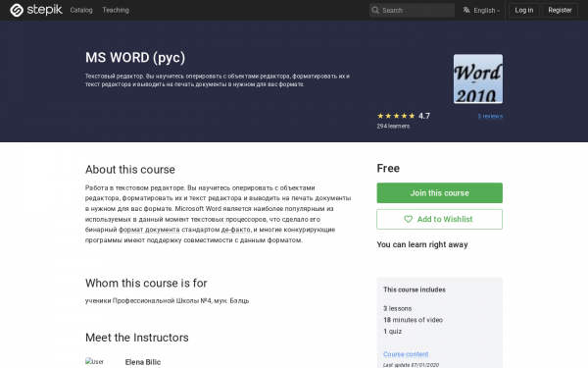This screenshot has width=588, height=368.
Task: Click the heart icon in Wishlist button
Action: point(408,219)
